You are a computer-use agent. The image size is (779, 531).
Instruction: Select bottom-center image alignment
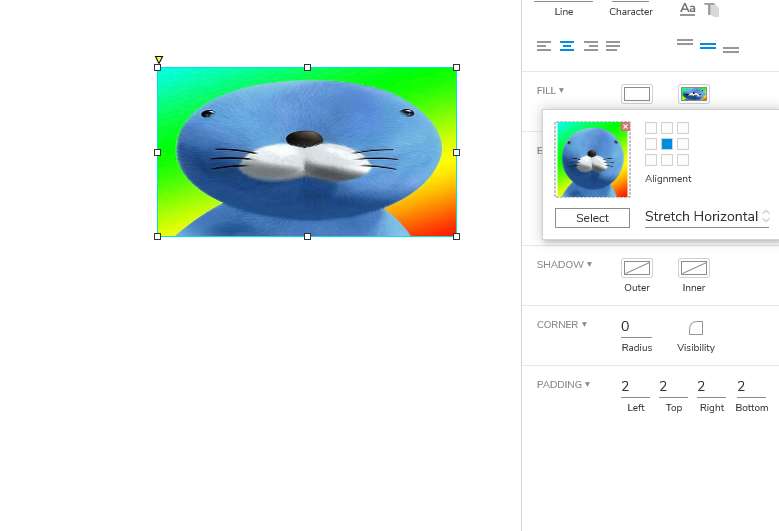(667, 160)
